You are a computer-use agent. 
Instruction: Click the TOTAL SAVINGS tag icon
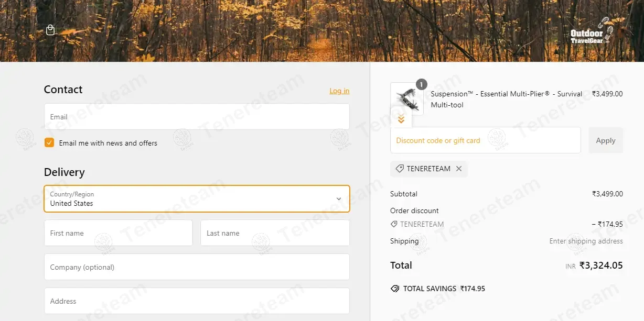[395, 289]
